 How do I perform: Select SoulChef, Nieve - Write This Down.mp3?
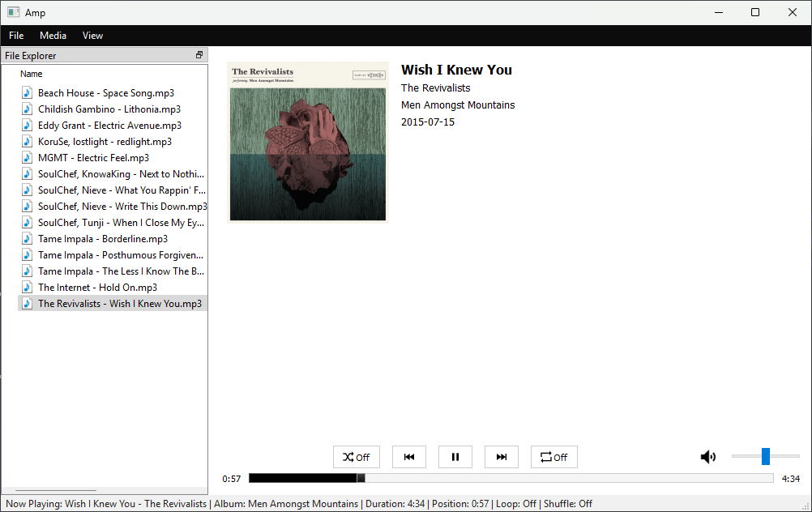(113, 206)
